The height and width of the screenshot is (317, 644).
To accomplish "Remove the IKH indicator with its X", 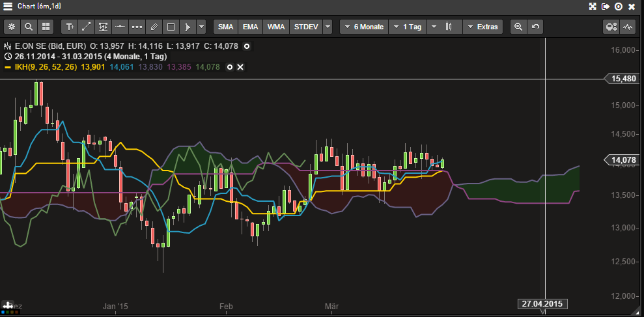I will [240, 67].
